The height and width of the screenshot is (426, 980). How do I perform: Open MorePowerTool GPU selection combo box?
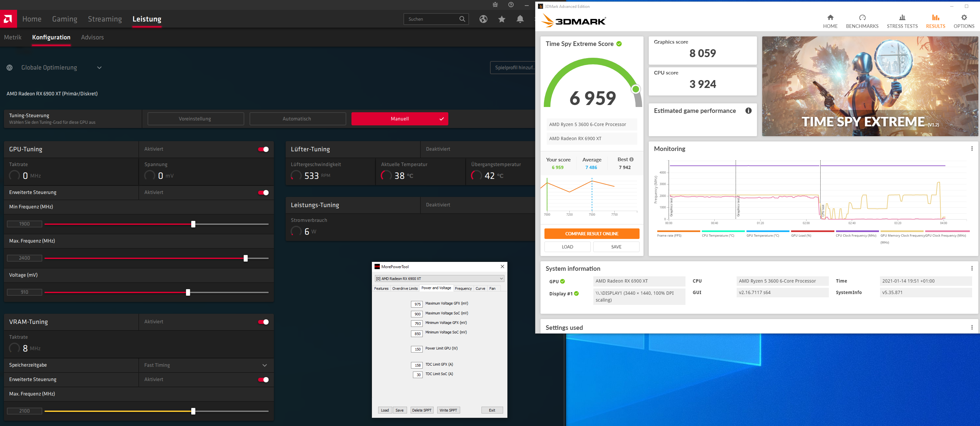coord(439,279)
